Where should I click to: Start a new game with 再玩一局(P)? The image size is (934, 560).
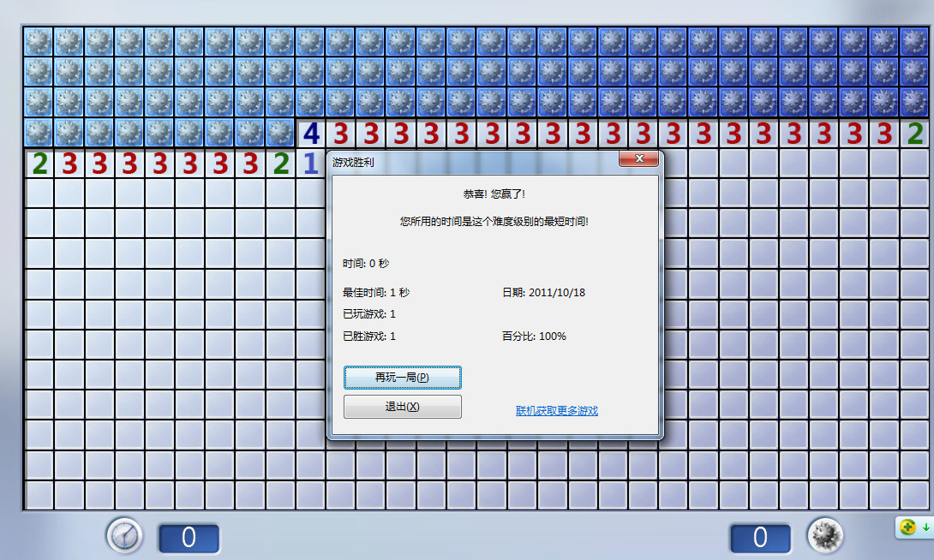pos(403,378)
